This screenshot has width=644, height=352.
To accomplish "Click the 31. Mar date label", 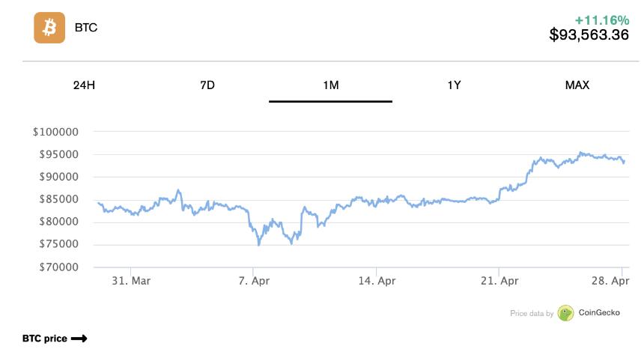I will [x=130, y=281].
